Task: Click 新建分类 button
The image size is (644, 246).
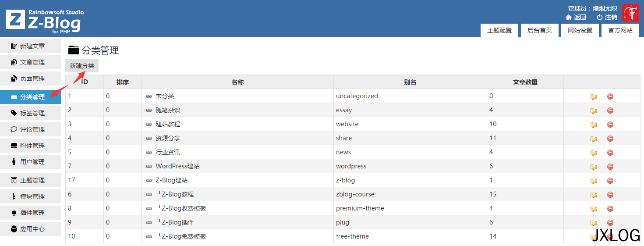Action: tap(82, 66)
